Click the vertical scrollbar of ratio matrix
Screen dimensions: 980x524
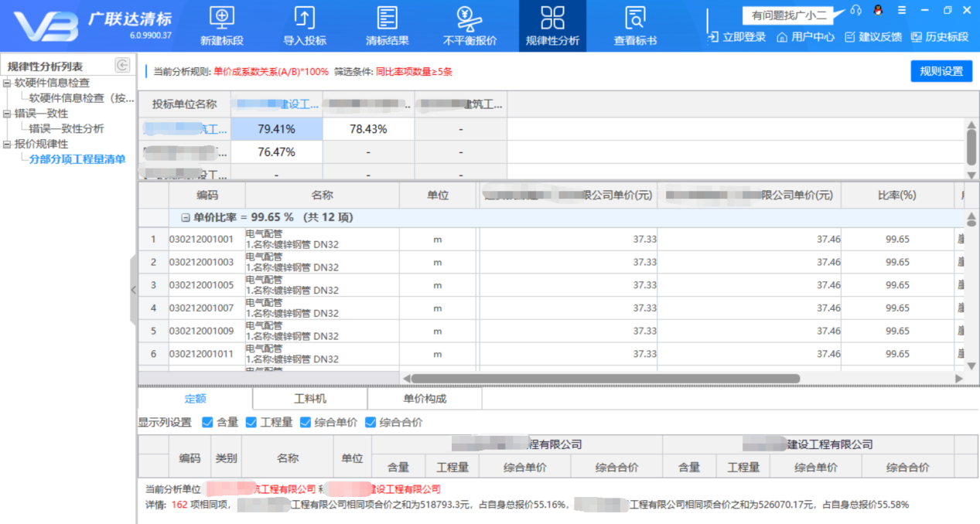(971, 147)
